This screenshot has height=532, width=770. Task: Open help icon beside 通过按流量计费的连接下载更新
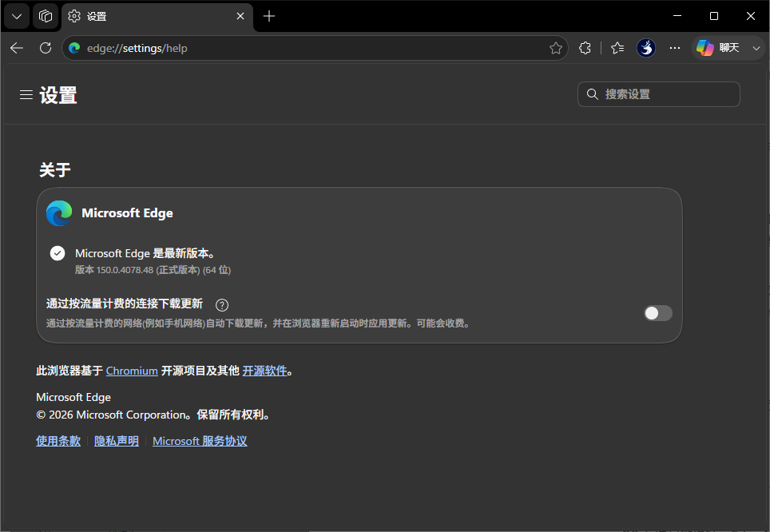tap(222, 305)
